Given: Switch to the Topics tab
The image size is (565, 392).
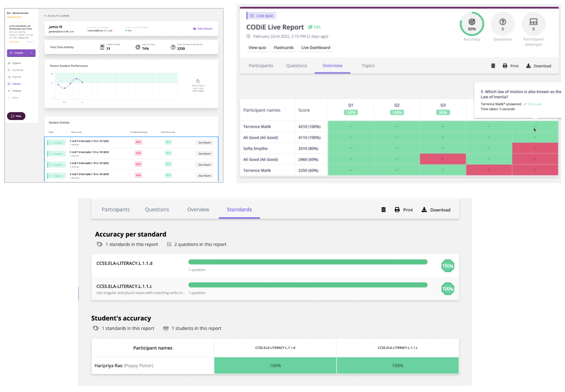Looking at the screenshot, I should click(368, 66).
